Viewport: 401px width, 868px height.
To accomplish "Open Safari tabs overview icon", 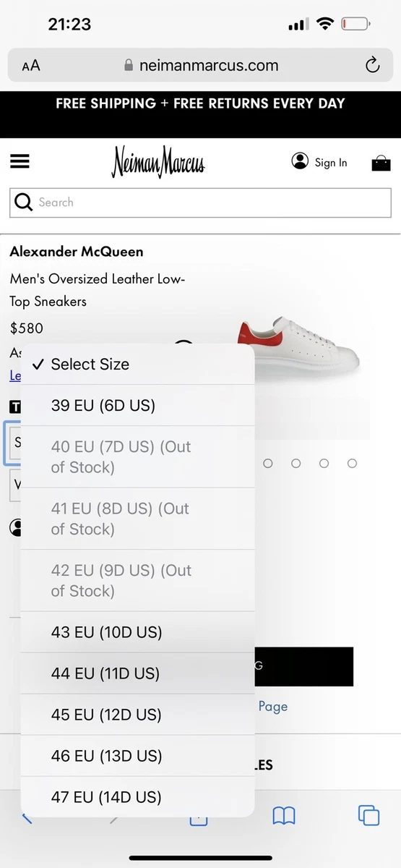I will coord(368,815).
